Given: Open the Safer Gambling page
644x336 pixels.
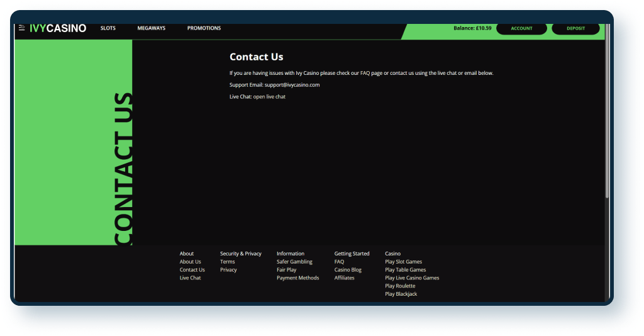Looking at the screenshot, I should [294, 262].
